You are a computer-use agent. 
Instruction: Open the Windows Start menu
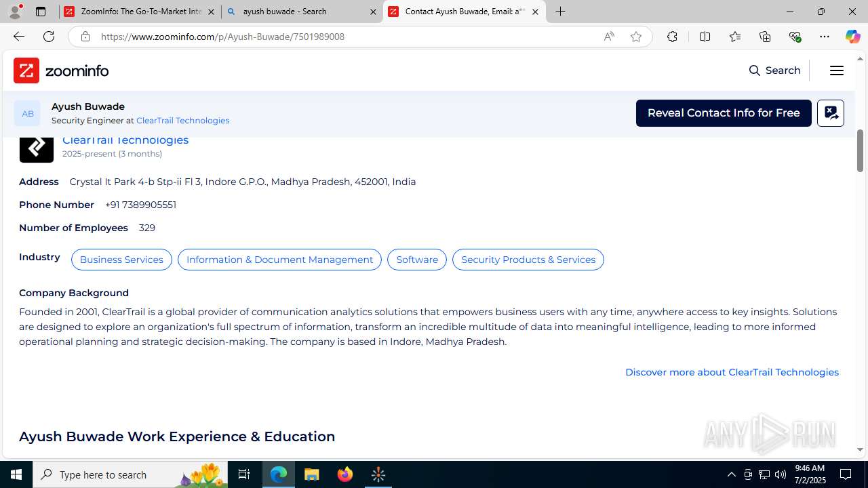[16, 474]
